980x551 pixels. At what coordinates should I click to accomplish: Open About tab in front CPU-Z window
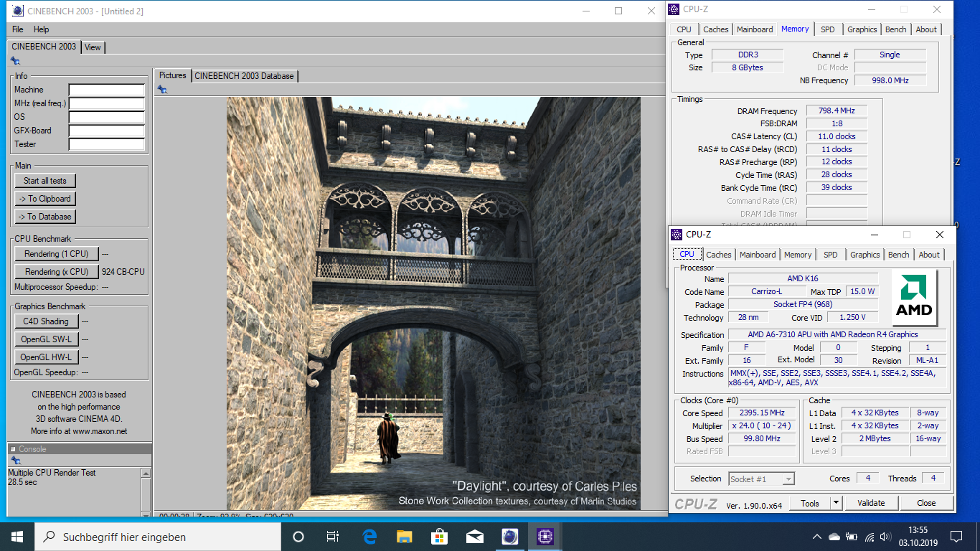pyautogui.click(x=929, y=255)
